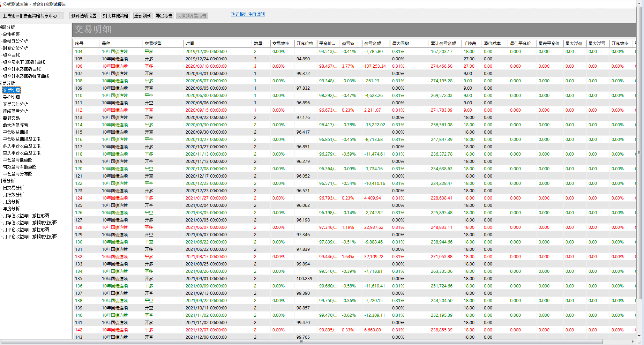644x345 pixels.
Task: Sort by 滑价成本 column header
Action: coord(495,44)
